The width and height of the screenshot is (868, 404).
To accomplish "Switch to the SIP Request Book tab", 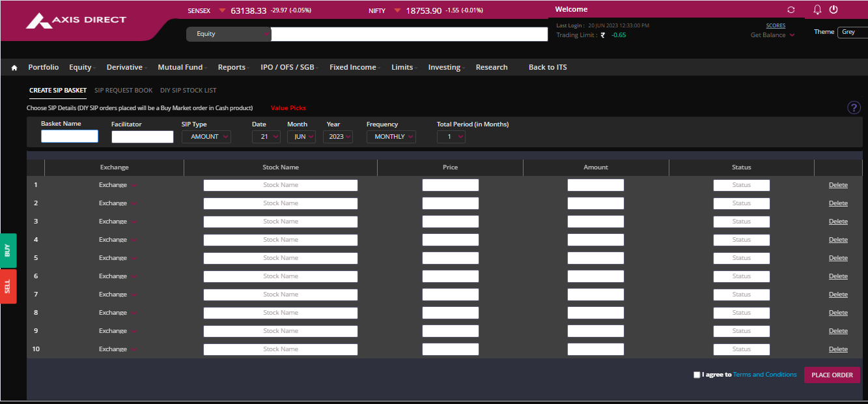I will [123, 91].
